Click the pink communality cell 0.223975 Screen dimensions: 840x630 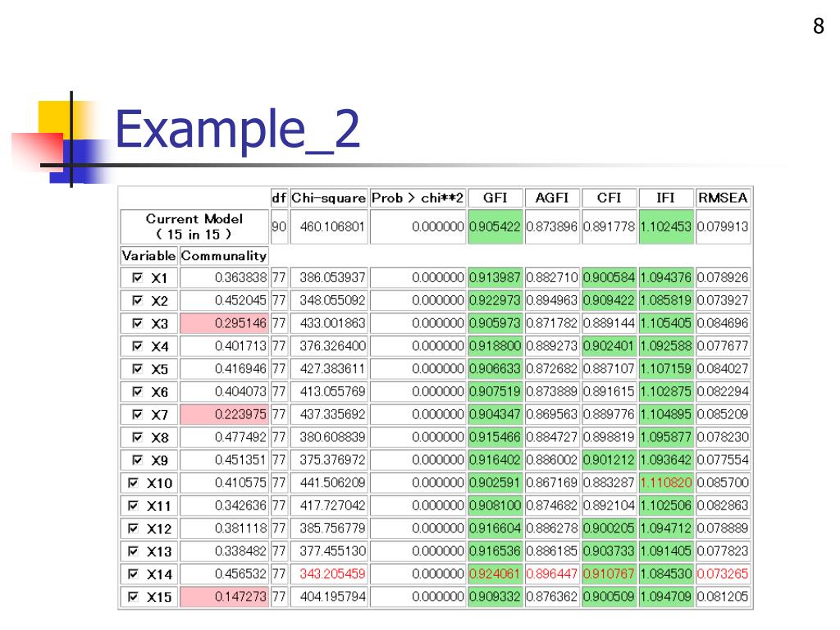(224, 414)
